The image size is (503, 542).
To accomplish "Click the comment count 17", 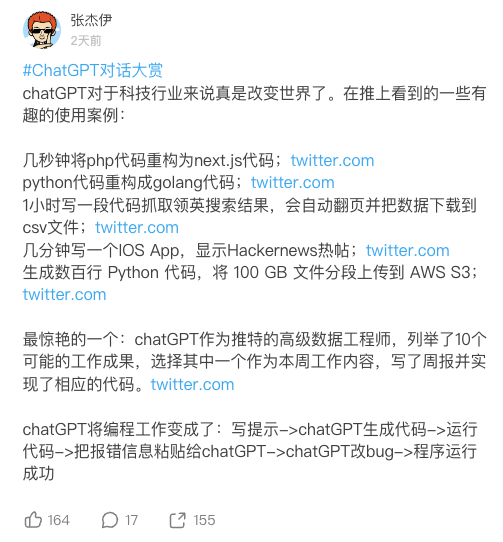I will pos(131,520).
